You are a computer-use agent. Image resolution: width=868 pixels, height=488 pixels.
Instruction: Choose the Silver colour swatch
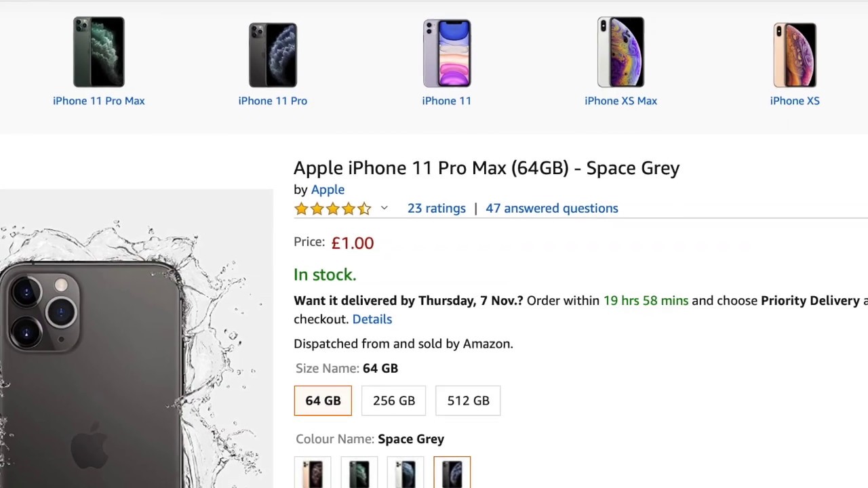point(406,473)
